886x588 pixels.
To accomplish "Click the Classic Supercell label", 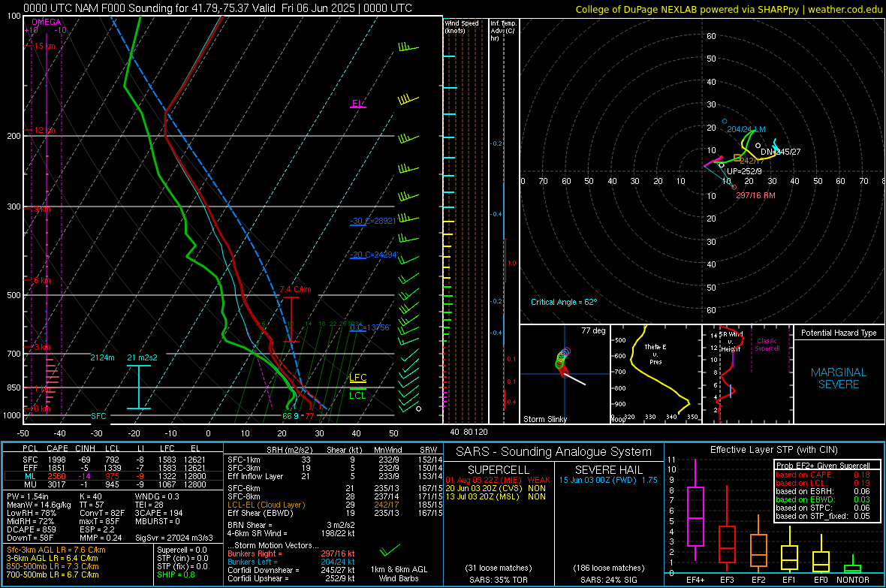I will pyautogui.click(x=767, y=345).
